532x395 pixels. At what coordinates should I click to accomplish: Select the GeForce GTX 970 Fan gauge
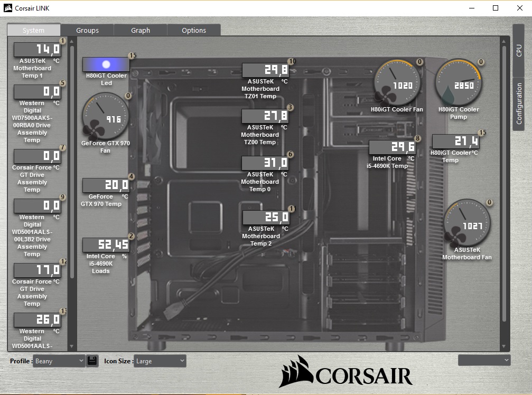[106, 116]
